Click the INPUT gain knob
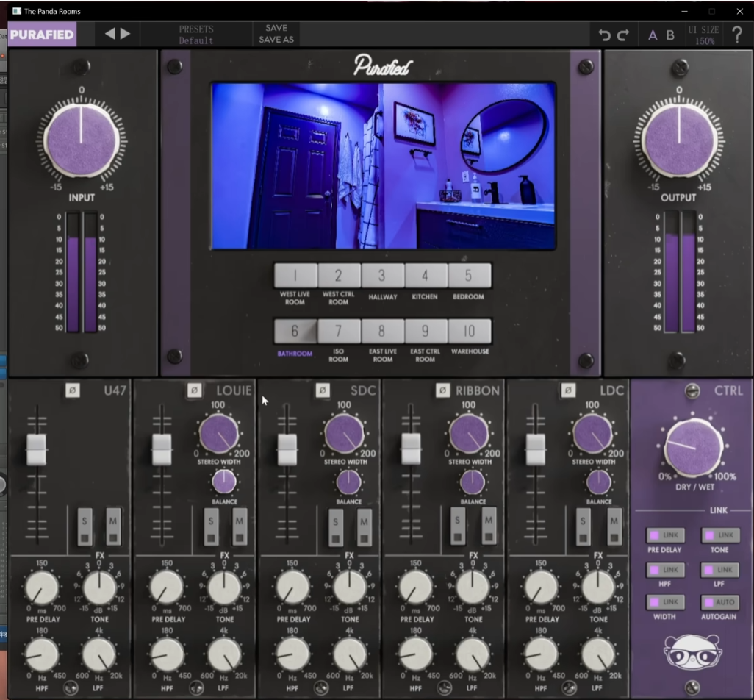 coord(82,141)
